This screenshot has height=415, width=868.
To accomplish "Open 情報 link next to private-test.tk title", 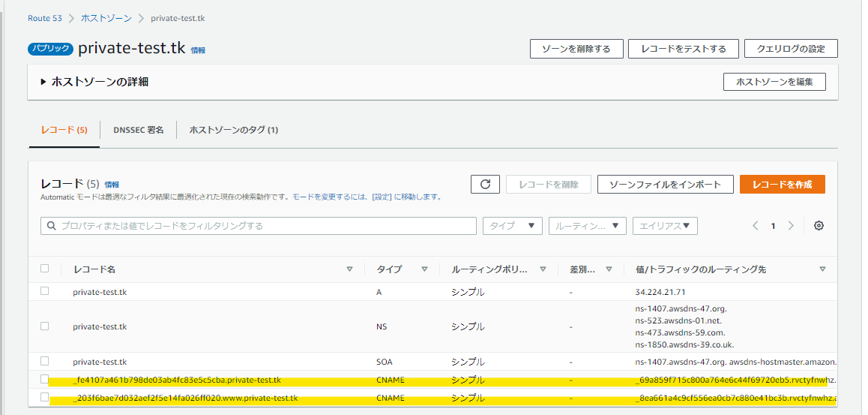I will tap(198, 50).
